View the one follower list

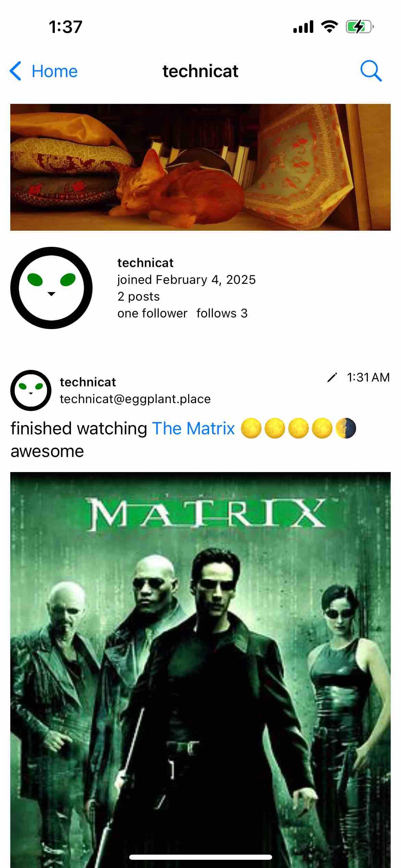click(152, 313)
